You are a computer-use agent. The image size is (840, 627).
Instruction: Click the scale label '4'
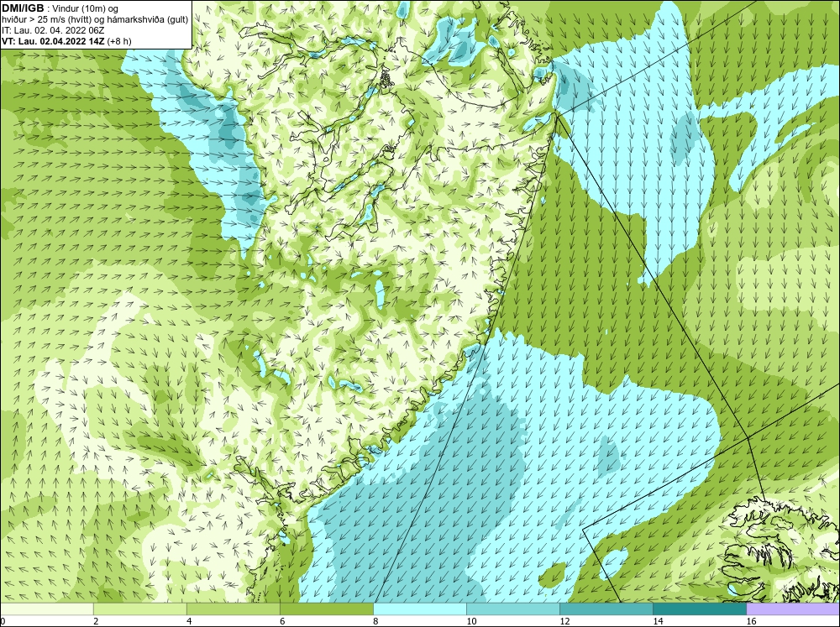pos(188,621)
